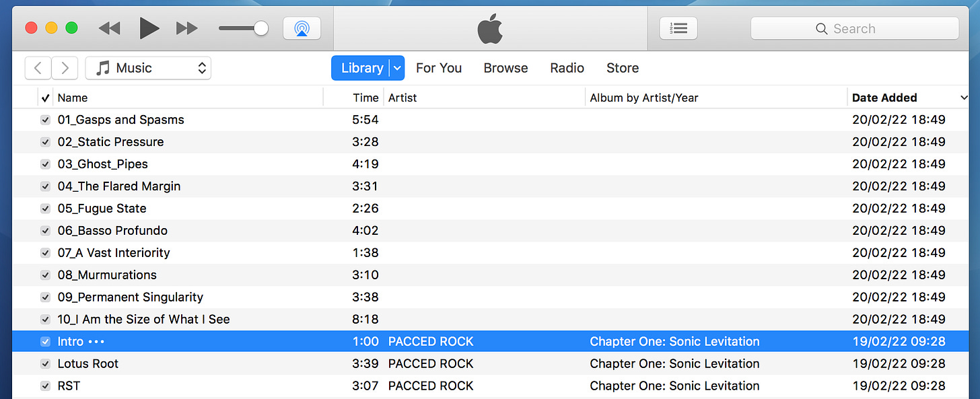Open the Browse tab

click(505, 68)
